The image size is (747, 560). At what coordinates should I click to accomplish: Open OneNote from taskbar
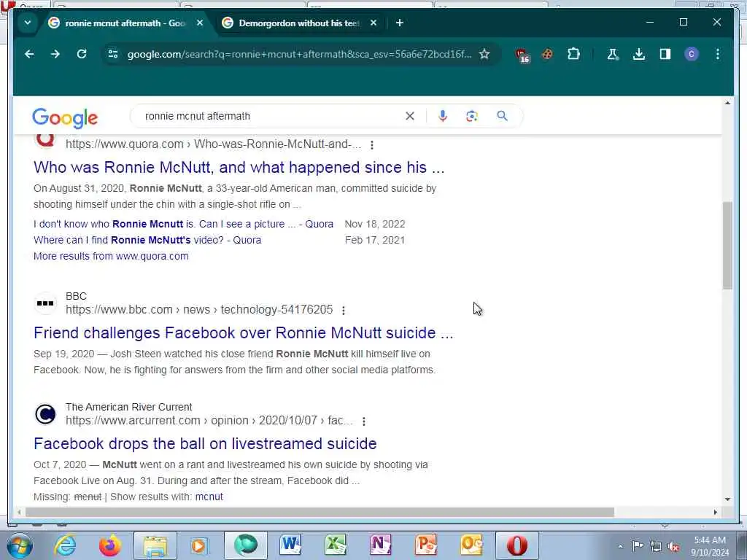(x=381, y=545)
